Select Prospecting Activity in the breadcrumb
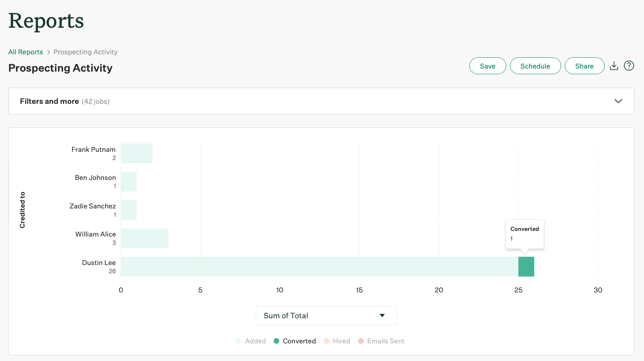Viewport: 644px width, 361px height. click(x=85, y=52)
